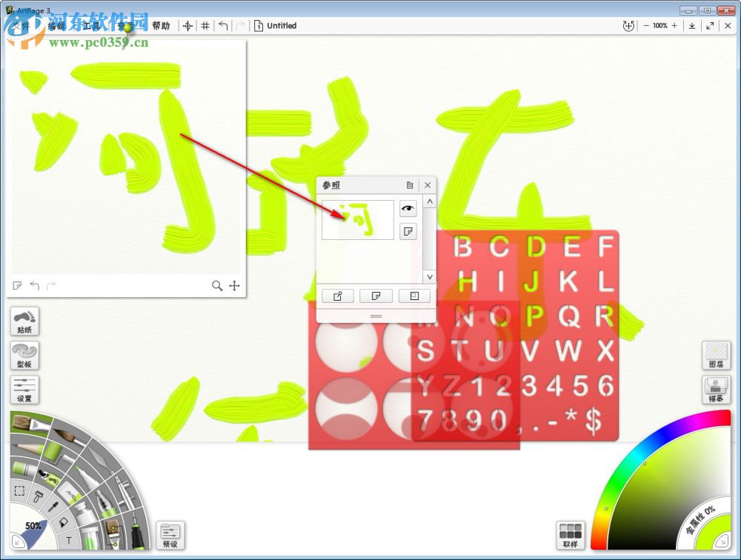
Task: Select the Eyedropper tool
Action: [x=52, y=505]
